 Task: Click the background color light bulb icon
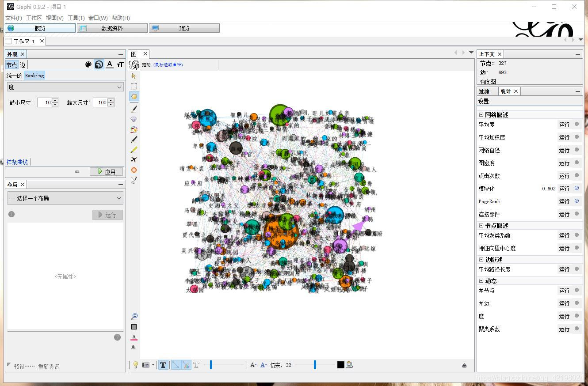pyautogui.click(x=136, y=365)
